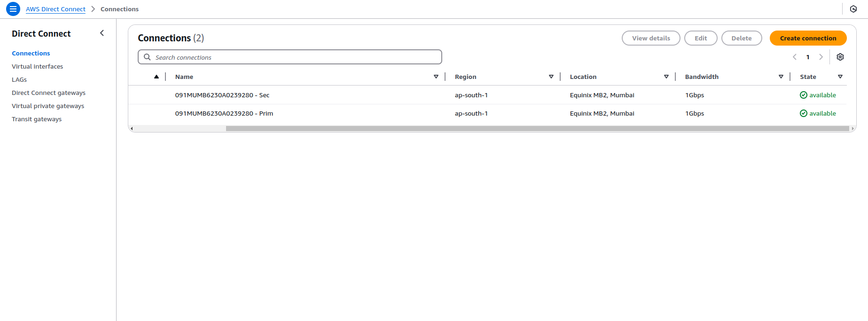Click ap-south-1 region in Prim row

click(471, 113)
